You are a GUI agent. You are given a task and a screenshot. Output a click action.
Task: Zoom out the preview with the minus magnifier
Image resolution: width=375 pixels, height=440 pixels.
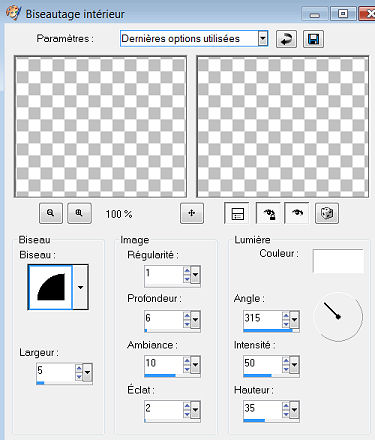coord(51,213)
